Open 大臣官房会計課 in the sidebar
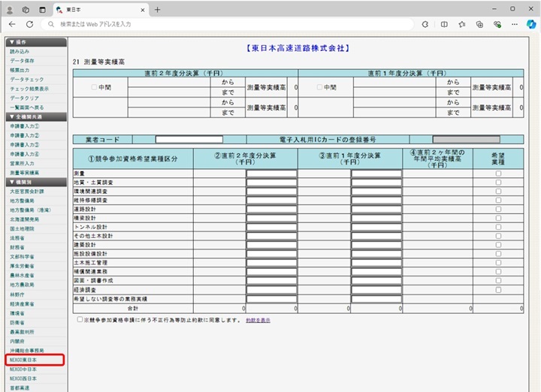This screenshot has width=541, height=392. click(x=27, y=191)
